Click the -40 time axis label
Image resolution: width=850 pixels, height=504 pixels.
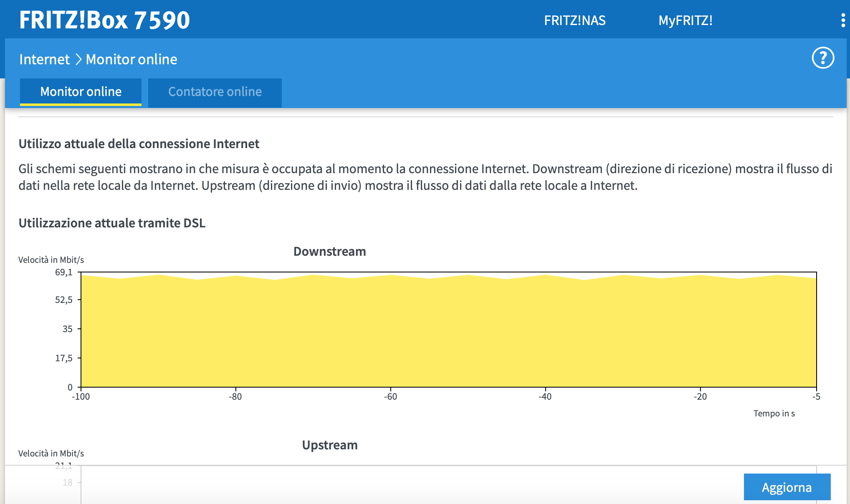(545, 397)
